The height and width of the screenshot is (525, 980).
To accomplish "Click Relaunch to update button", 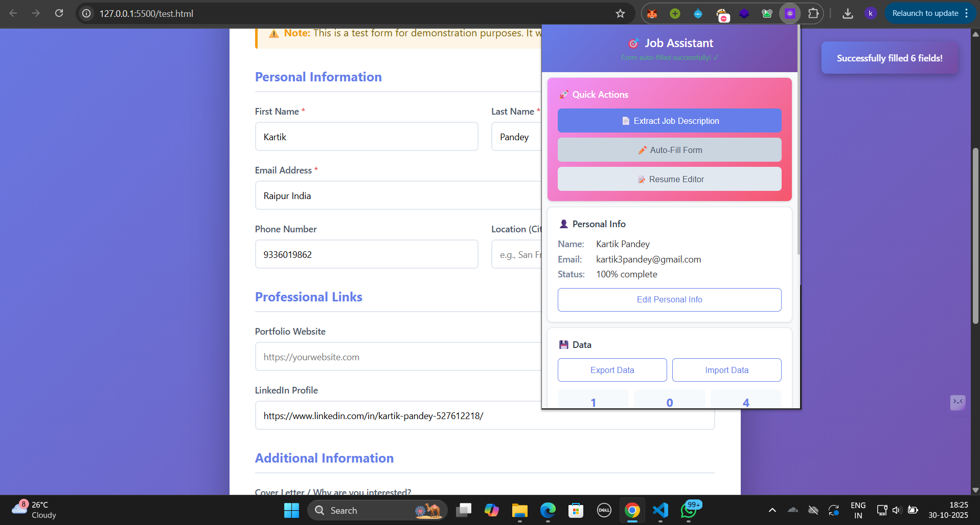I will 925,14.
